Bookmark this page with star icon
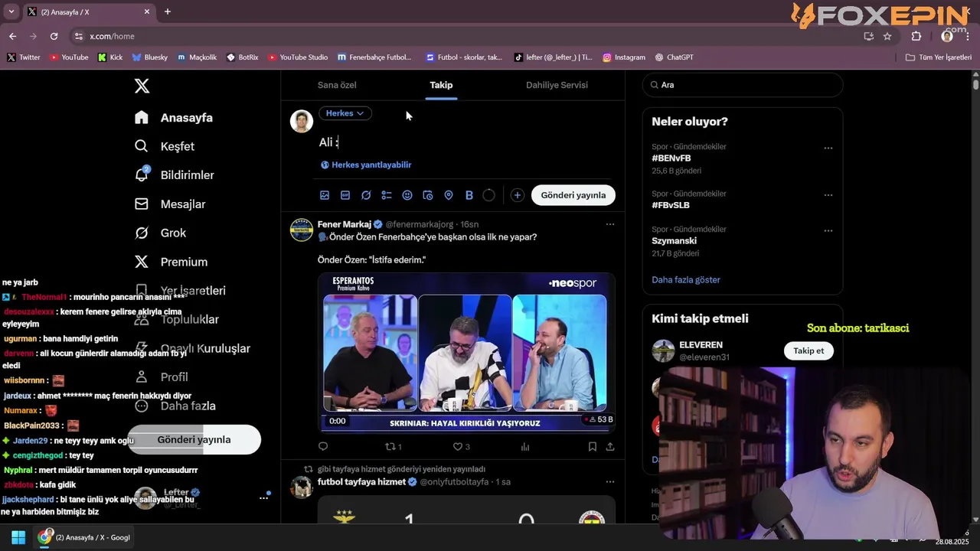The height and width of the screenshot is (551, 980). point(887,36)
